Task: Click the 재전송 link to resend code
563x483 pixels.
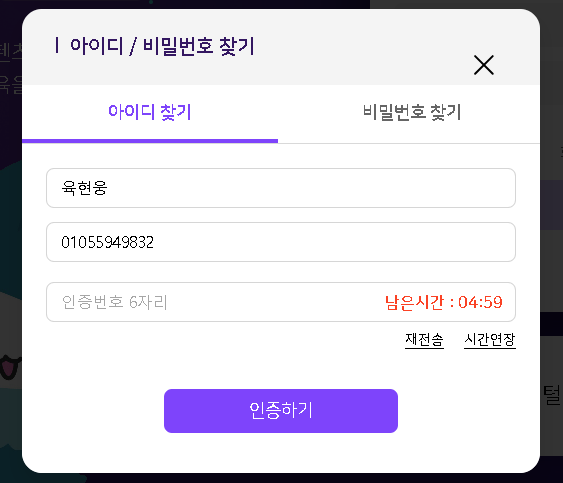Action: pos(424,340)
